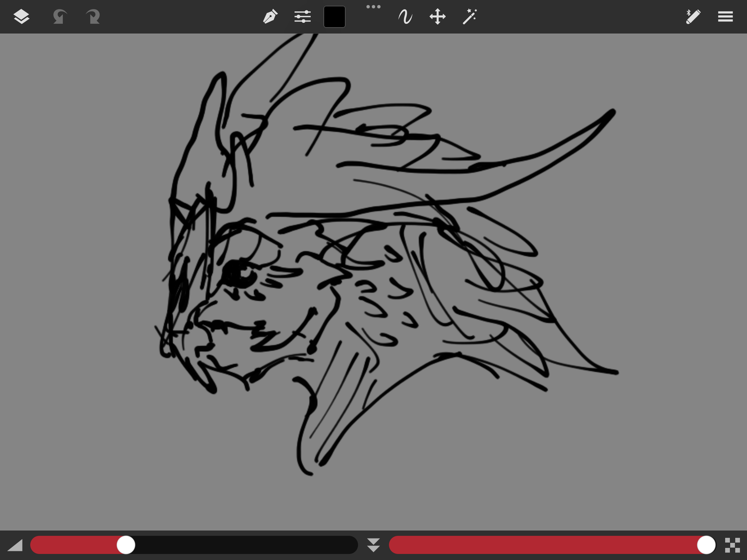Activate the move transform arrows tool

tap(437, 16)
